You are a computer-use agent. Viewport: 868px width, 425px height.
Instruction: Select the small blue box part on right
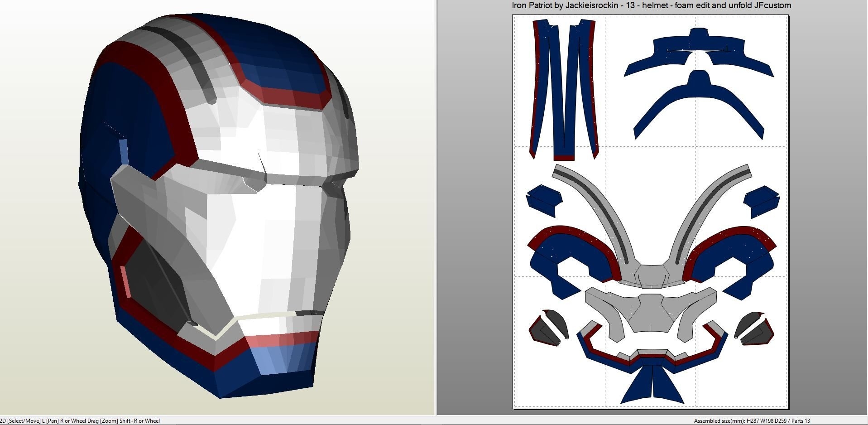click(x=761, y=202)
